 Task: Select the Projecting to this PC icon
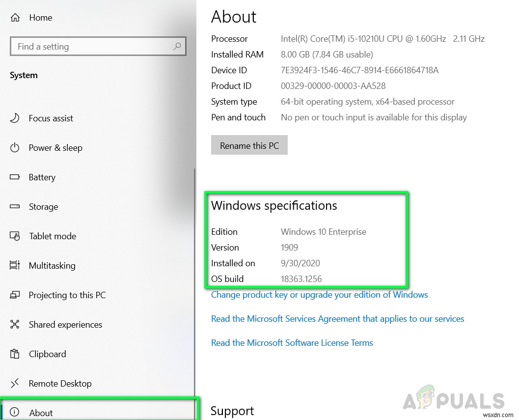click(x=15, y=295)
